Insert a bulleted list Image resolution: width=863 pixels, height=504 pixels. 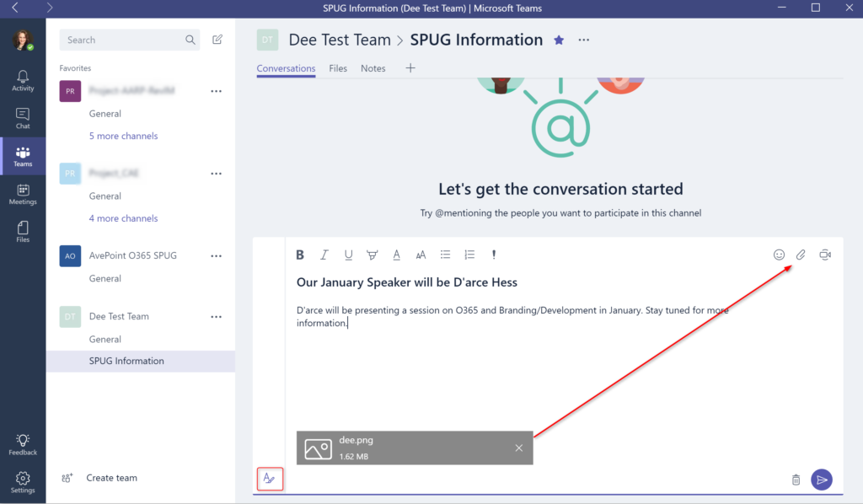[445, 255]
